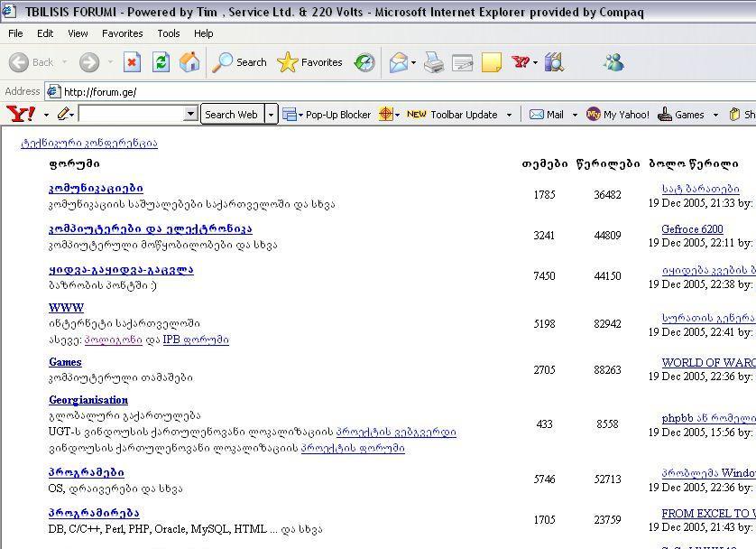
Task: Click the Search Web button
Action: [x=231, y=115]
